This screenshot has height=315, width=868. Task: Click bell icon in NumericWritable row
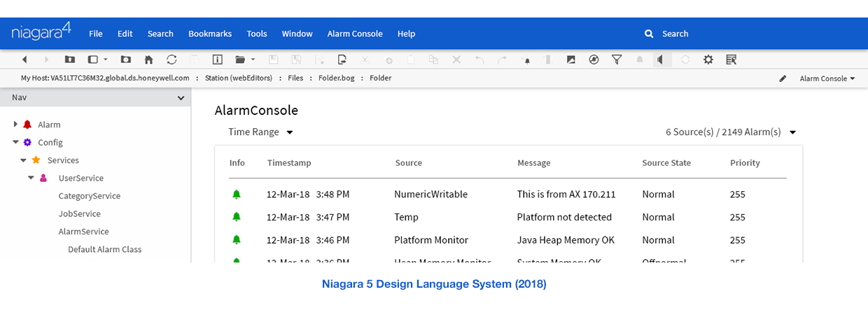tap(237, 194)
